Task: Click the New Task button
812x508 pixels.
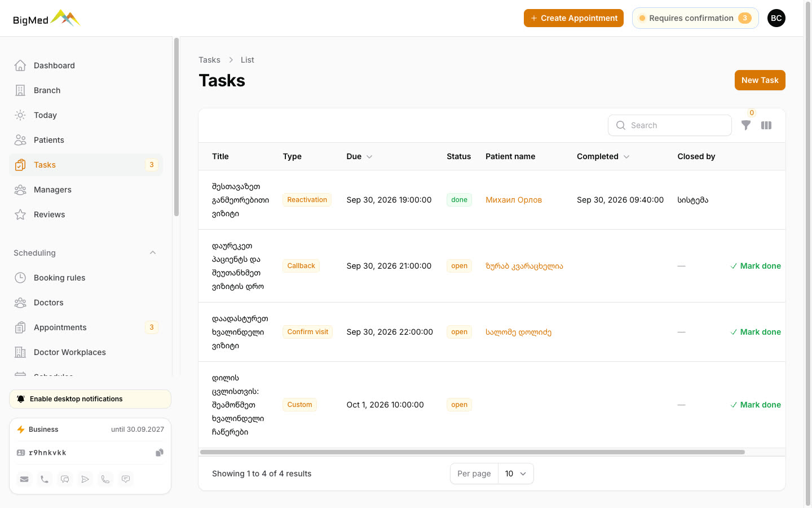Action: [x=760, y=80]
